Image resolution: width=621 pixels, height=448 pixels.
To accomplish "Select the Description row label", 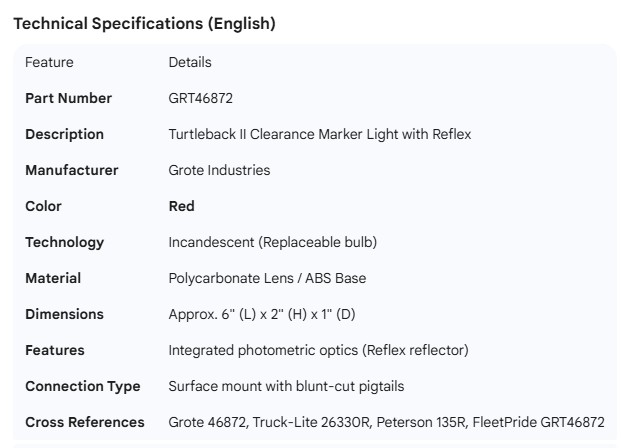I will pyautogui.click(x=64, y=134).
